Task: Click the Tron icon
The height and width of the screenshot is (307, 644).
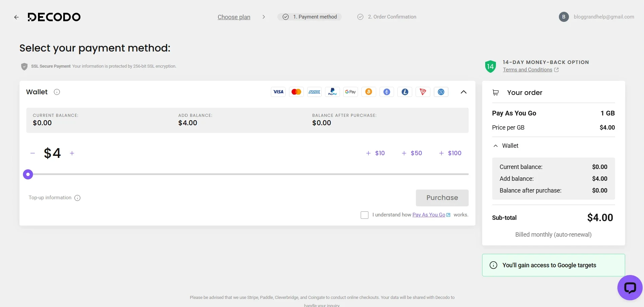Action: 423,92
